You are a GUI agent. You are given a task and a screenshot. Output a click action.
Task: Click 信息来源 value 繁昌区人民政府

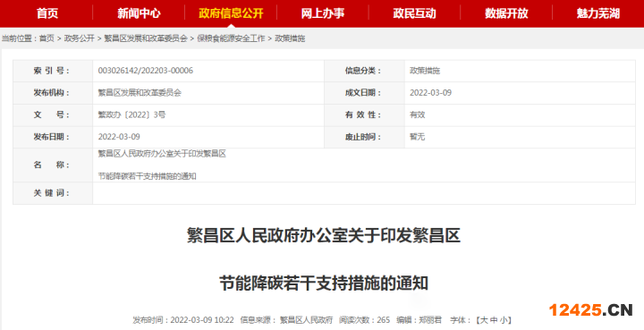306,320
